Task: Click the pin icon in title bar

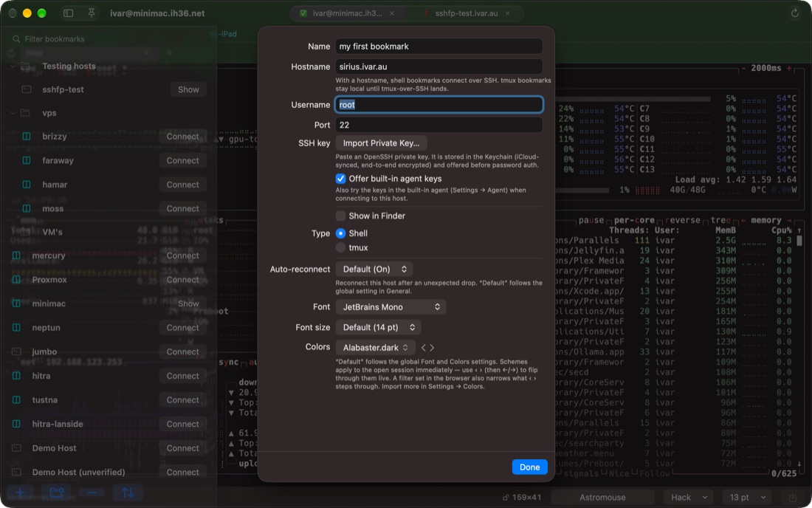Action: click(x=92, y=13)
